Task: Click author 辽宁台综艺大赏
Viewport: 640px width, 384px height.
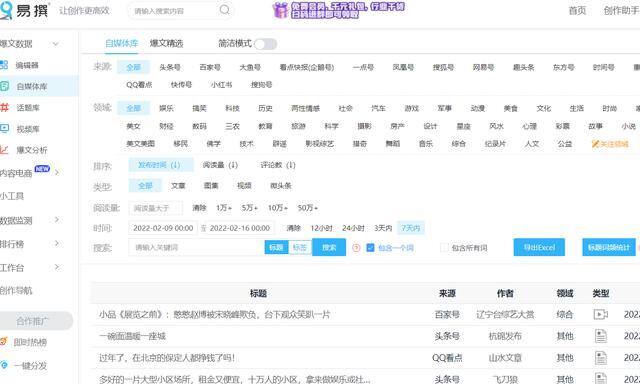Action: point(505,314)
